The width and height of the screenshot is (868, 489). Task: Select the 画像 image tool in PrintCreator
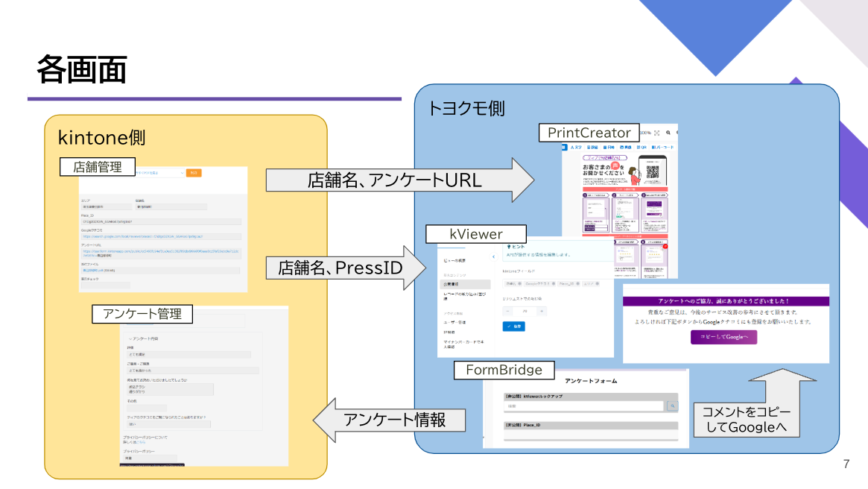coord(626,148)
